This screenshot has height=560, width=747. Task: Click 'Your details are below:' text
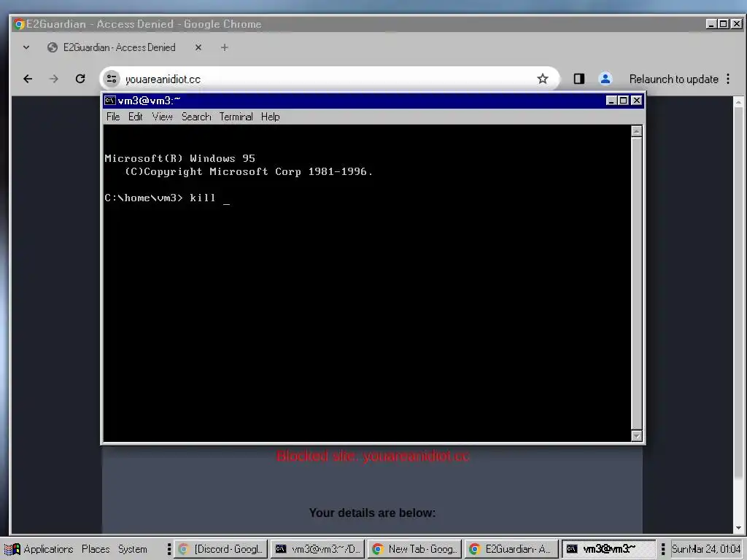pyautogui.click(x=372, y=513)
